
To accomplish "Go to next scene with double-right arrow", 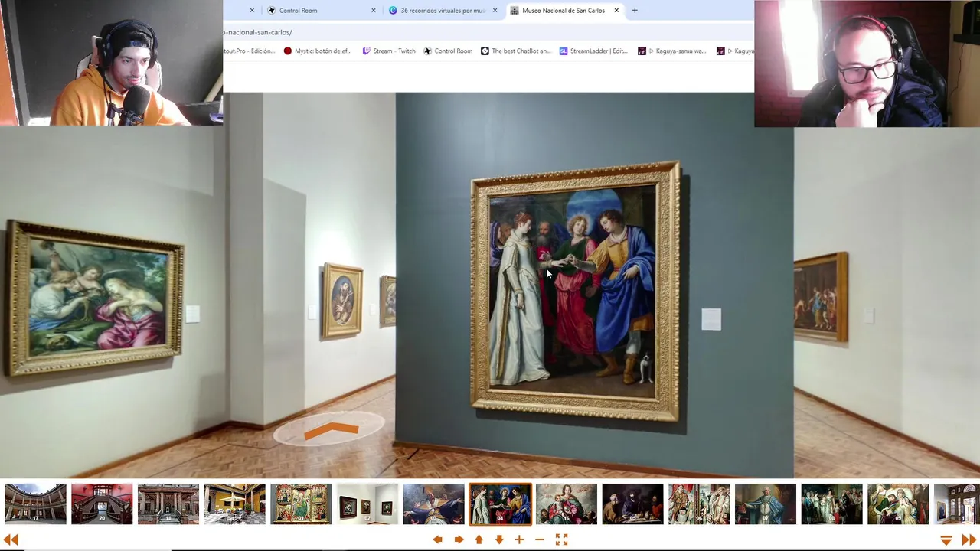I will click(x=969, y=540).
